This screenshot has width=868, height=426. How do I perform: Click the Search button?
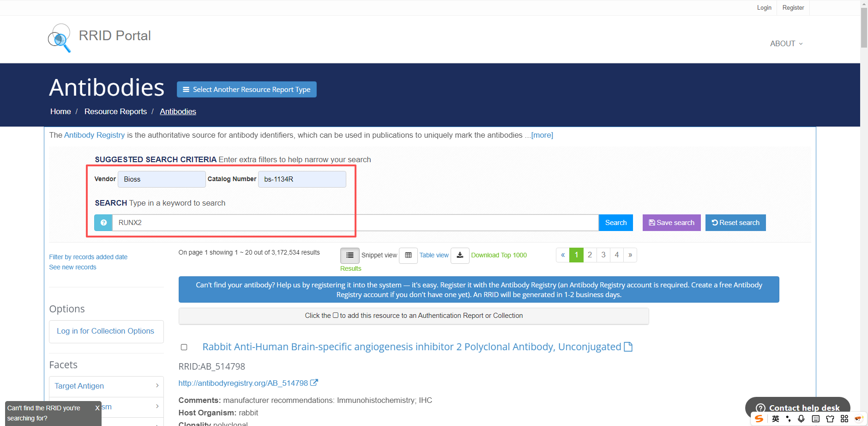click(x=615, y=223)
